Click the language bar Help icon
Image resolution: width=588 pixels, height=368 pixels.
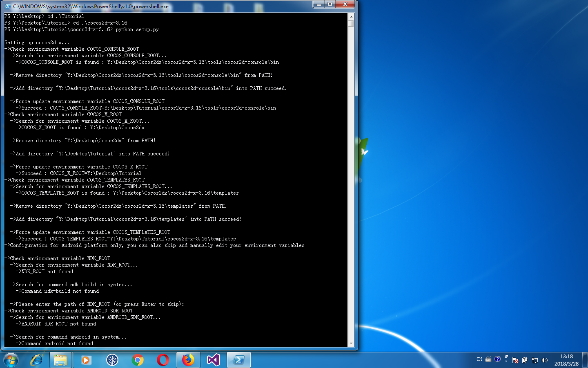point(497,359)
